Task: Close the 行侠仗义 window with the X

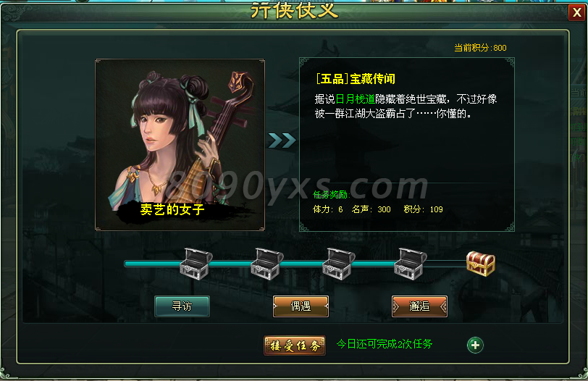Action: [x=576, y=13]
